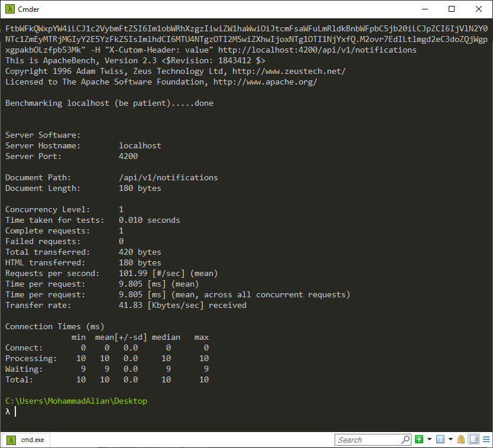
Task: Minimize the Cmder window
Action: (424, 9)
